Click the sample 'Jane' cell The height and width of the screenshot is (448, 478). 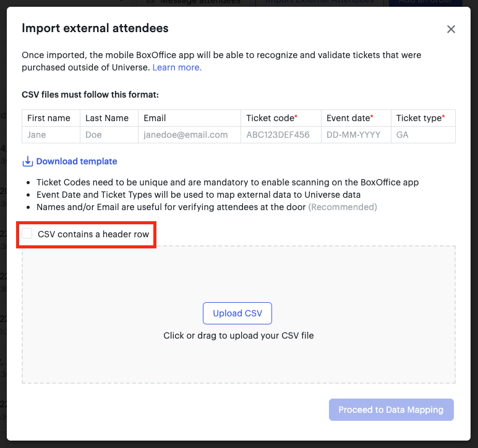point(51,135)
